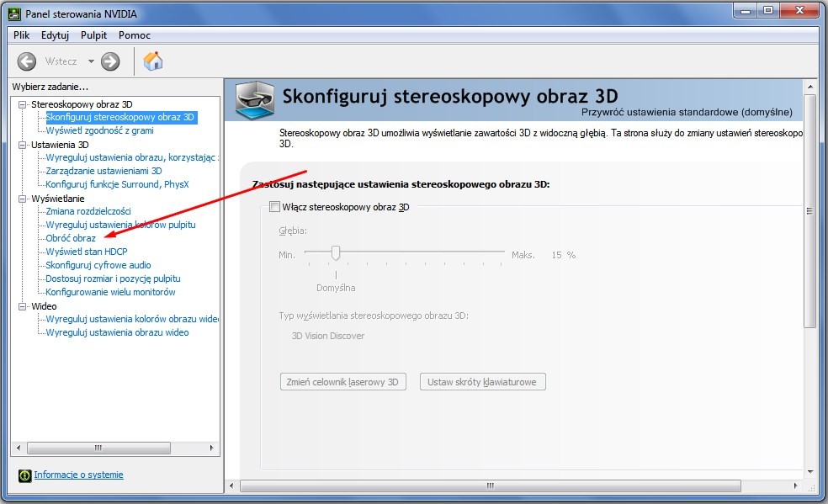Open the Home icon in toolbar
Viewport: 828px width, 504px height.
click(x=153, y=61)
